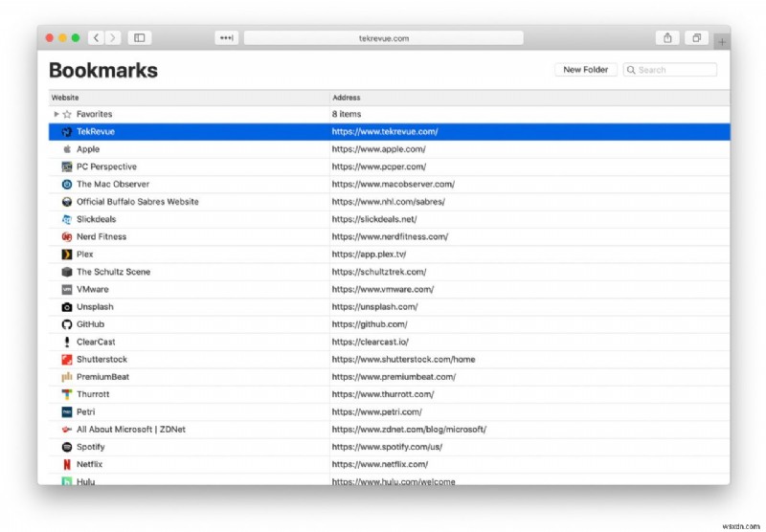The width and height of the screenshot is (766, 532).
Task: Go forward with the forward arrow
Action: [x=113, y=37]
